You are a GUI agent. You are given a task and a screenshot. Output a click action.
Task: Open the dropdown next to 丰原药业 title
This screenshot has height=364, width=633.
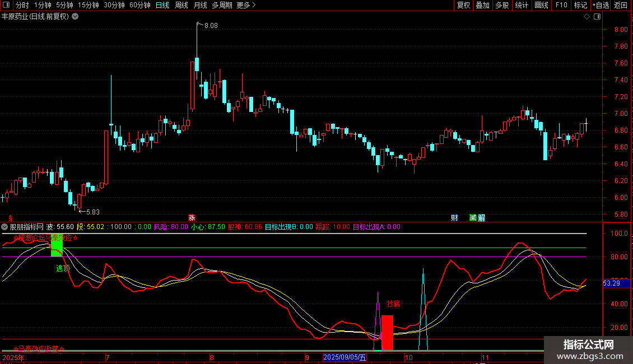coord(75,17)
